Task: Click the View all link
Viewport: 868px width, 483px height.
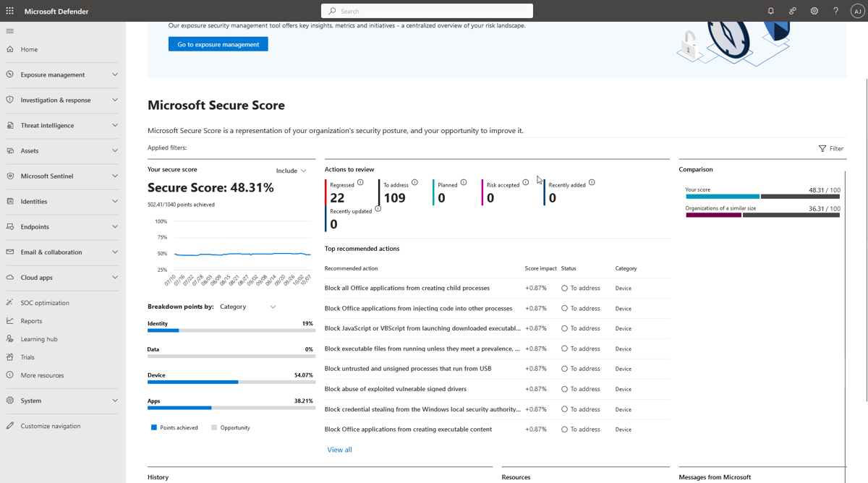Action: pyautogui.click(x=339, y=450)
